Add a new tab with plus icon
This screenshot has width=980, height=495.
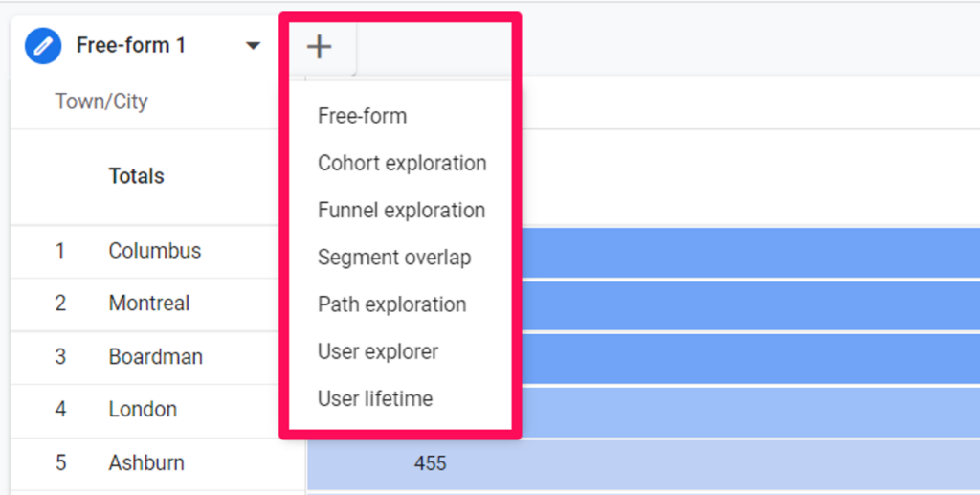point(319,46)
